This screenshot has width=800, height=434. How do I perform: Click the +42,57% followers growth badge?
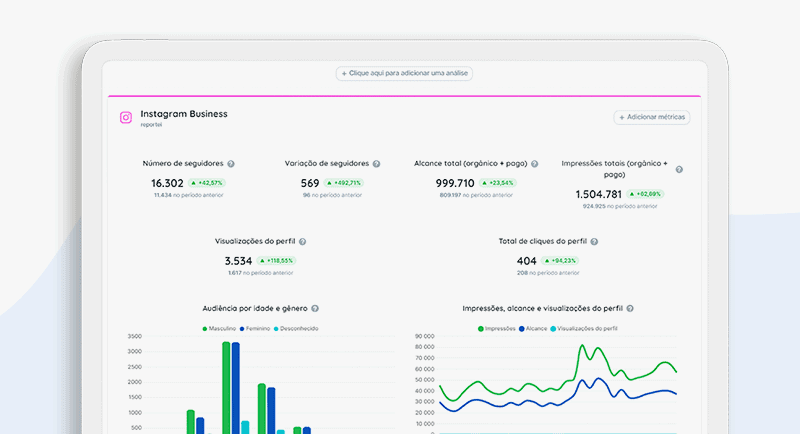pos(207,183)
